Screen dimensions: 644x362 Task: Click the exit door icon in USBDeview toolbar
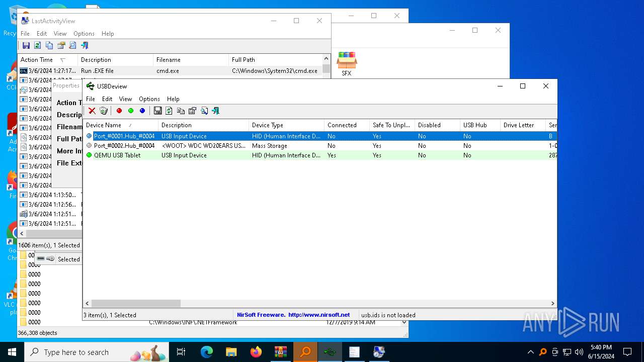(216, 111)
